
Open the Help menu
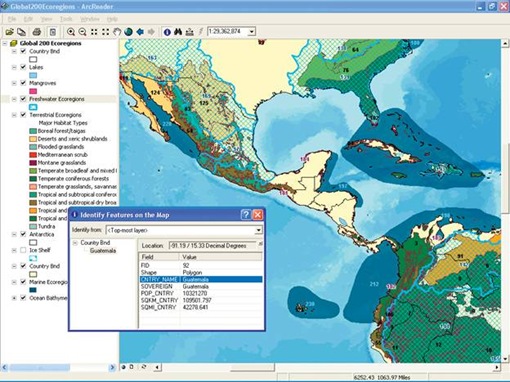pyautogui.click(x=112, y=19)
